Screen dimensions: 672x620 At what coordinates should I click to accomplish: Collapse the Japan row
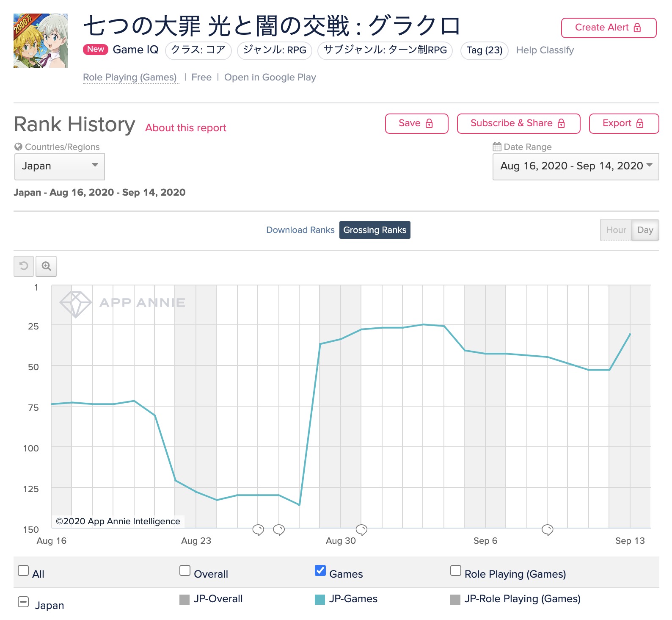24,602
